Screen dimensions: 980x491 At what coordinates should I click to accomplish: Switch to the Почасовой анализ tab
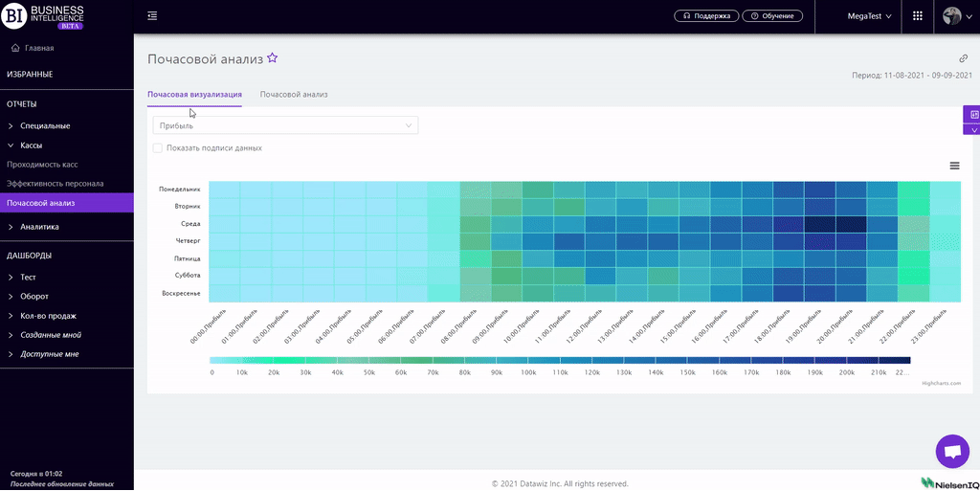294,95
